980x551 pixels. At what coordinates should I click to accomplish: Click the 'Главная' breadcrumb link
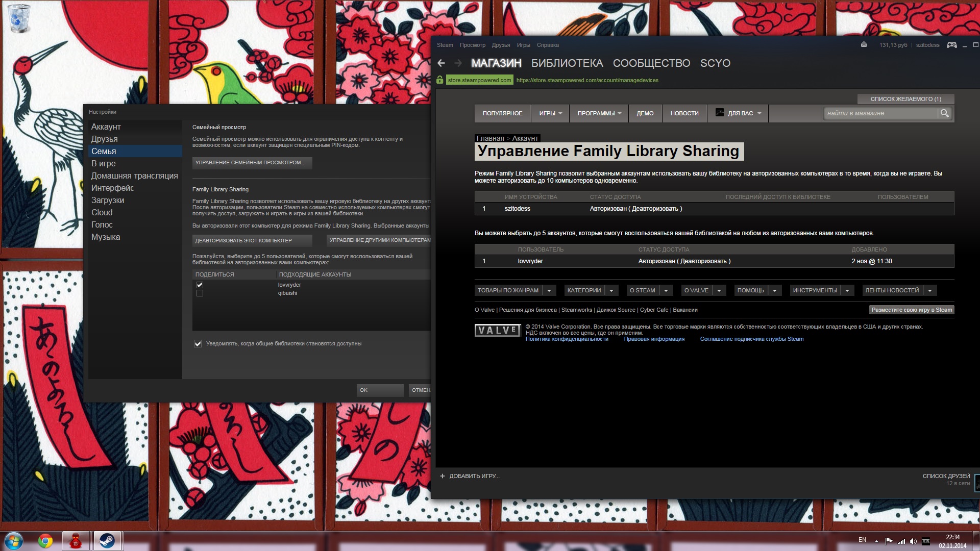point(490,138)
